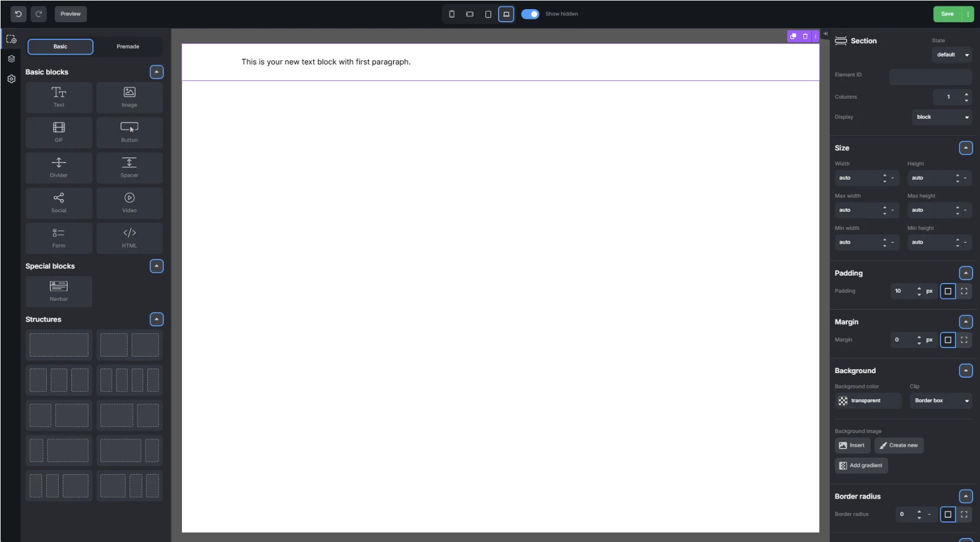Add the Image block
This screenshot has width=980, height=542.
[129, 97]
